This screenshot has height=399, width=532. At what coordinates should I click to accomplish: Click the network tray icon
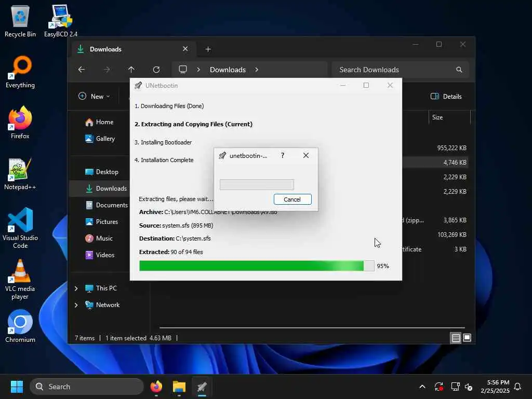point(455,387)
